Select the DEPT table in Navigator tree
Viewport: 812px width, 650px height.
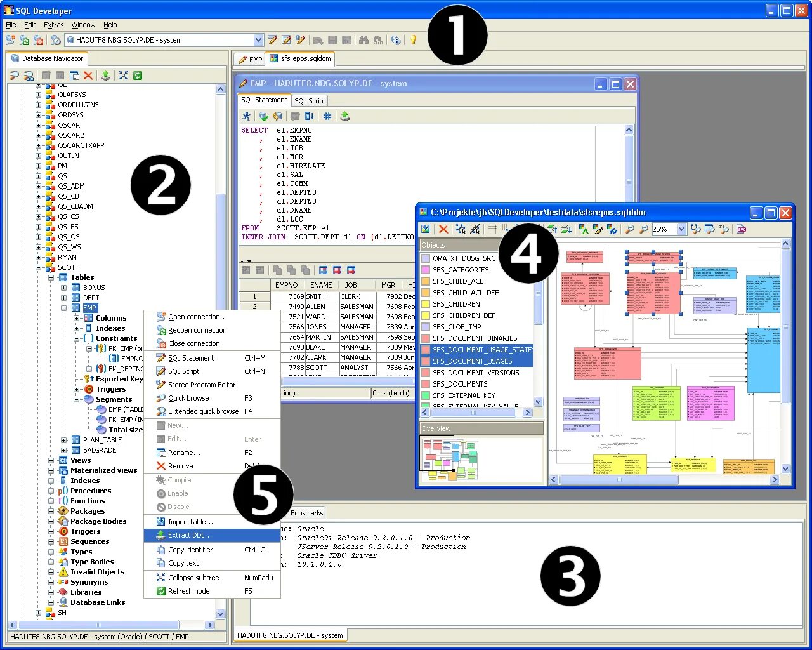(91, 298)
